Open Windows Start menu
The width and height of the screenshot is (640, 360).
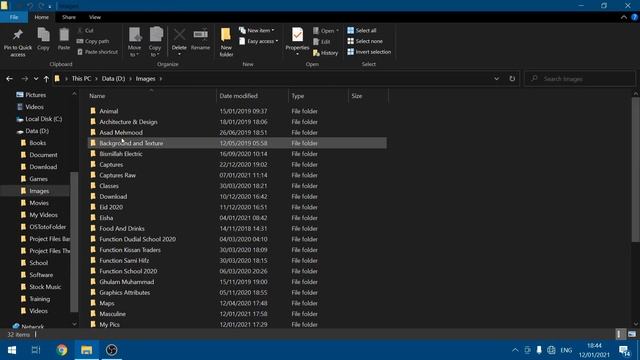click(12, 350)
